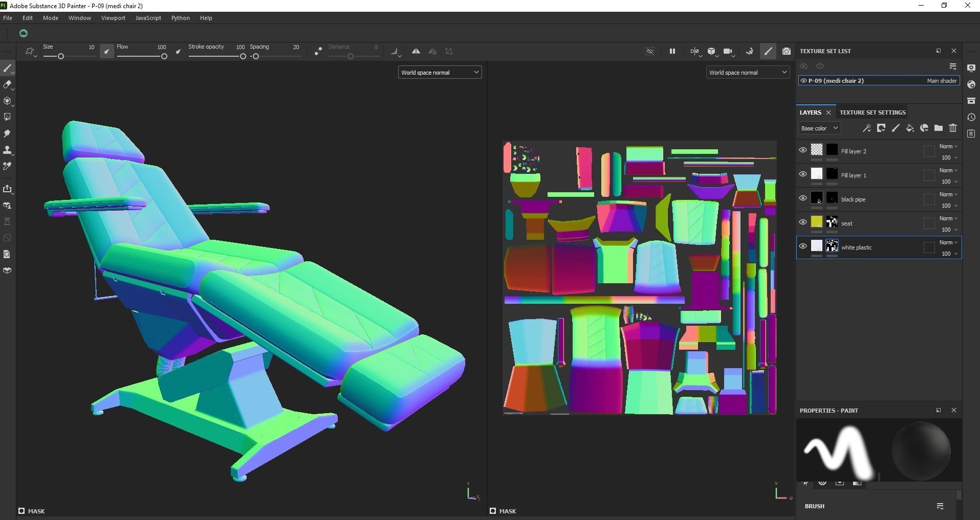Open the Edit menu

click(x=28, y=18)
